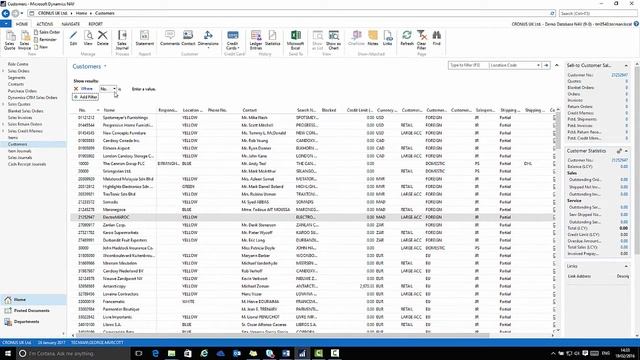Open Sales Invoices in navigation

pyautogui.click(x=20, y=118)
